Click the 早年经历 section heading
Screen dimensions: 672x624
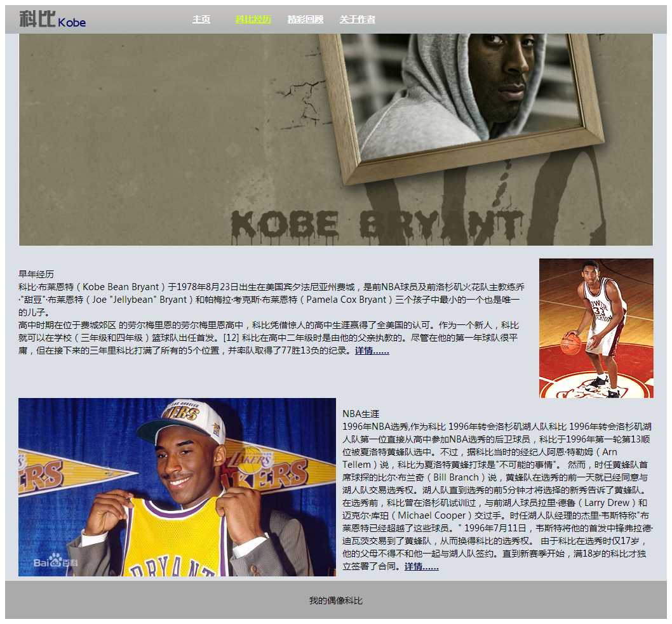click(36, 274)
